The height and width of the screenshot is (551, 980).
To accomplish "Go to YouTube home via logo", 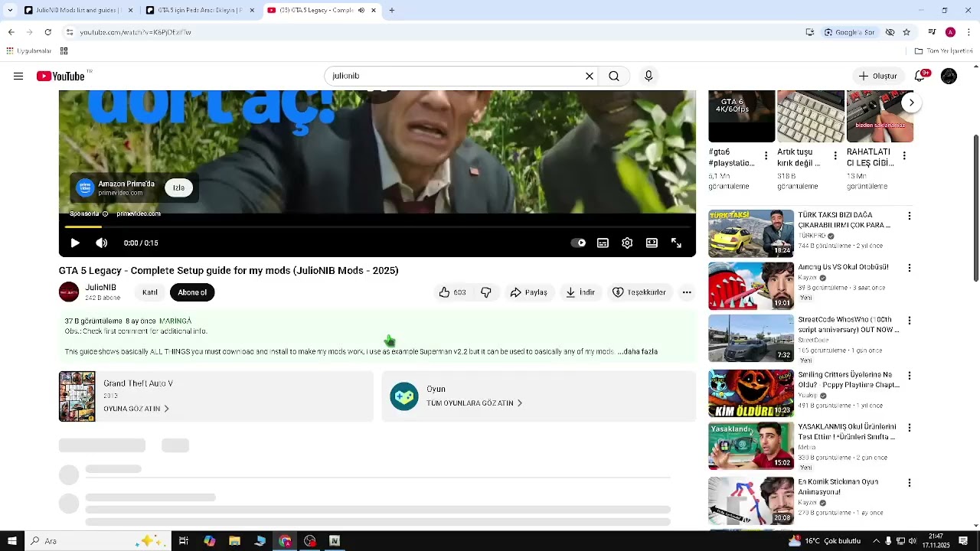I will click(x=60, y=76).
